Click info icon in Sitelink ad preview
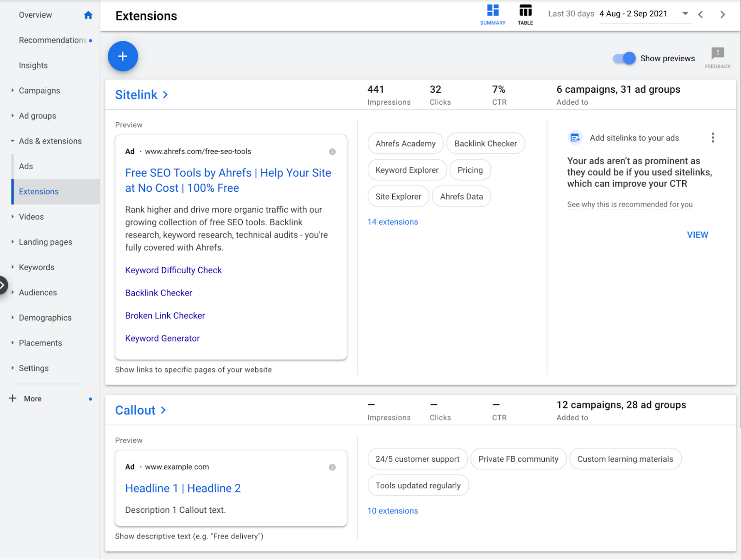Screen dimensions: 741x560 point(332,152)
